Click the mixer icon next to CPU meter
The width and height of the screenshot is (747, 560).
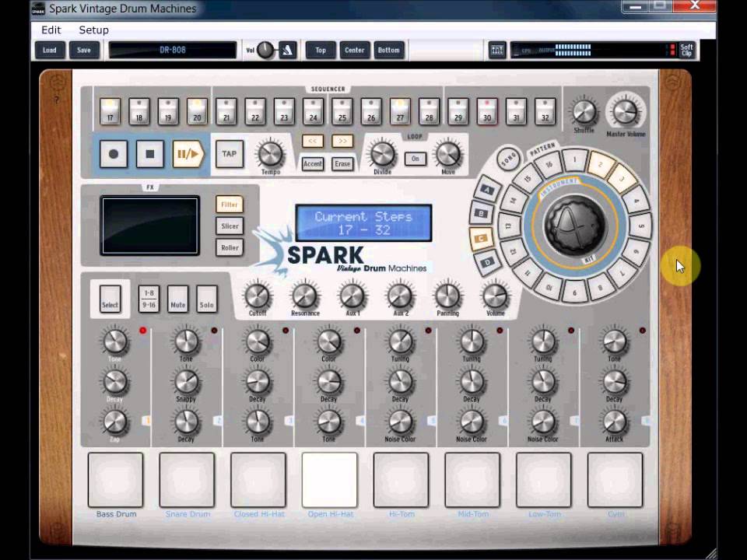coord(497,50)
